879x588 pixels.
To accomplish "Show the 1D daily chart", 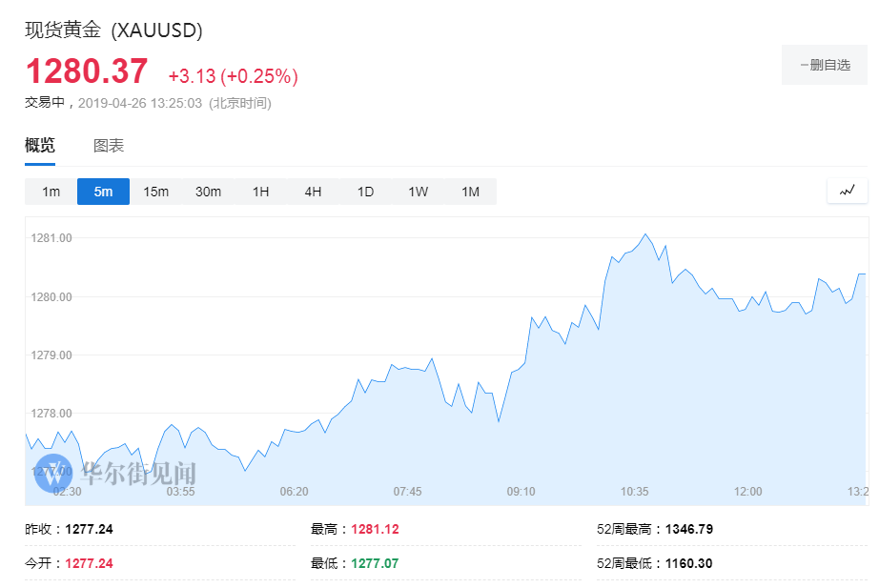I will coord(365,192).
